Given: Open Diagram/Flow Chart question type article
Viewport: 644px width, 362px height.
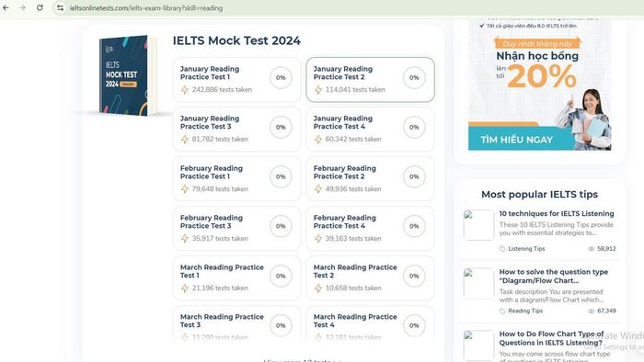Looking at the screenshot, I should 554,277.
